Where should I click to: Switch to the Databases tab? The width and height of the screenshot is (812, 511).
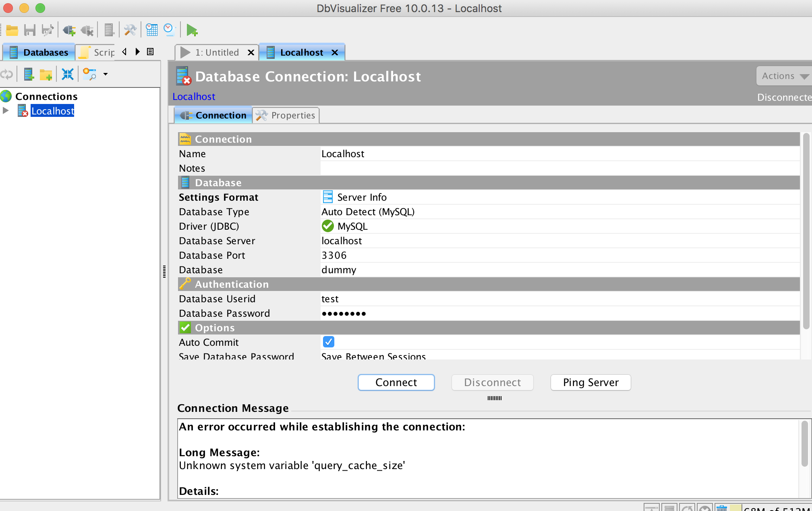(39, 52)
